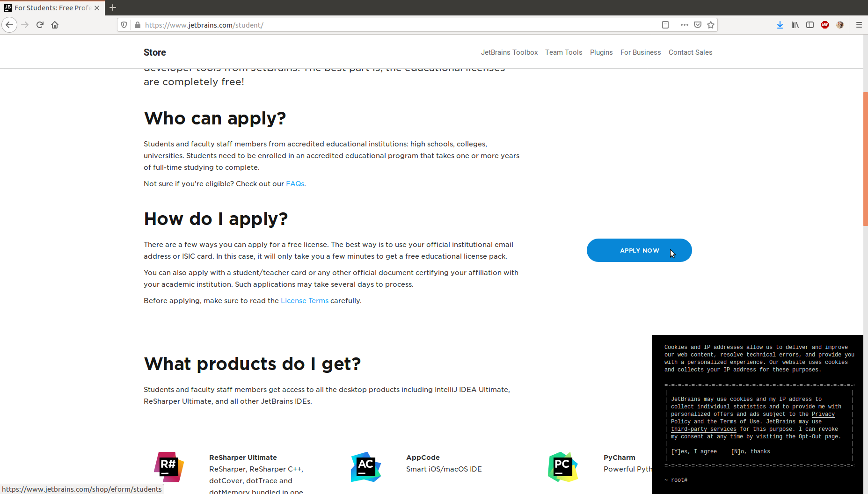Accept cookies with [Y]es, I agree

click(x=693, y=452)
